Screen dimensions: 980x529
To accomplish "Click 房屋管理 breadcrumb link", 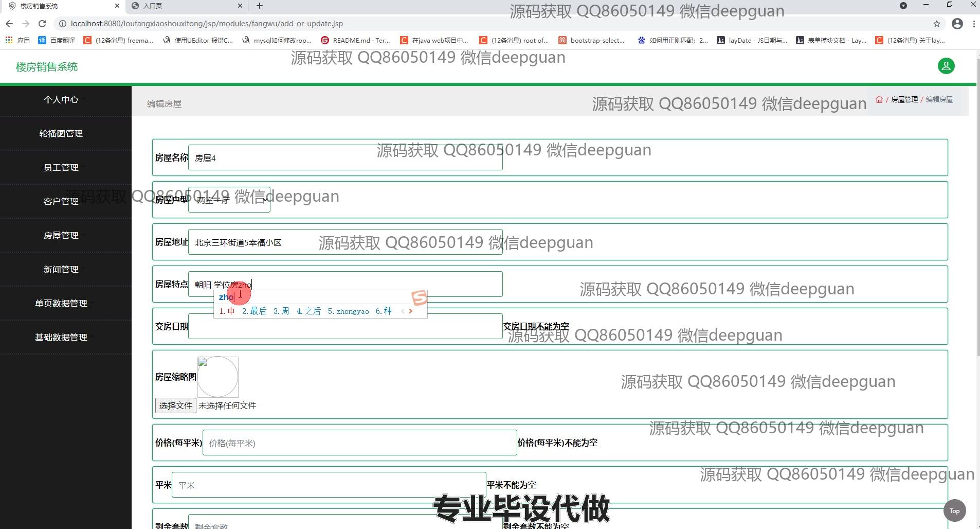I will coord(904,99).
